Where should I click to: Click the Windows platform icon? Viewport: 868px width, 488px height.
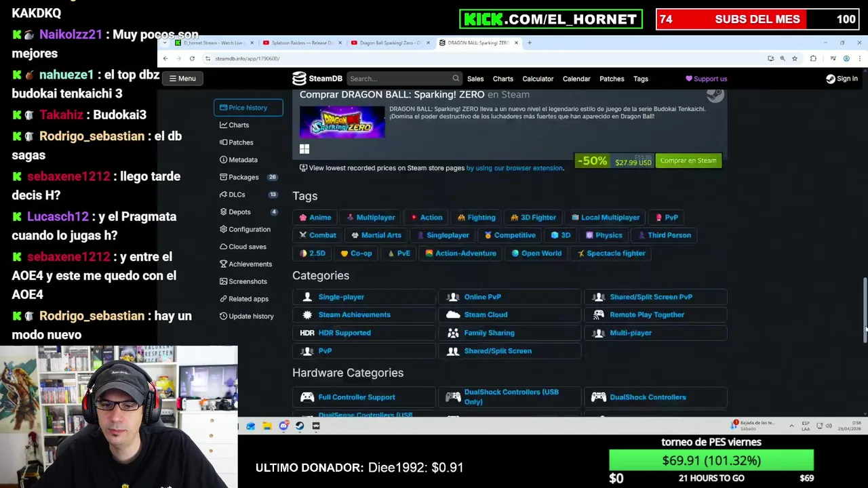(304, 149)
